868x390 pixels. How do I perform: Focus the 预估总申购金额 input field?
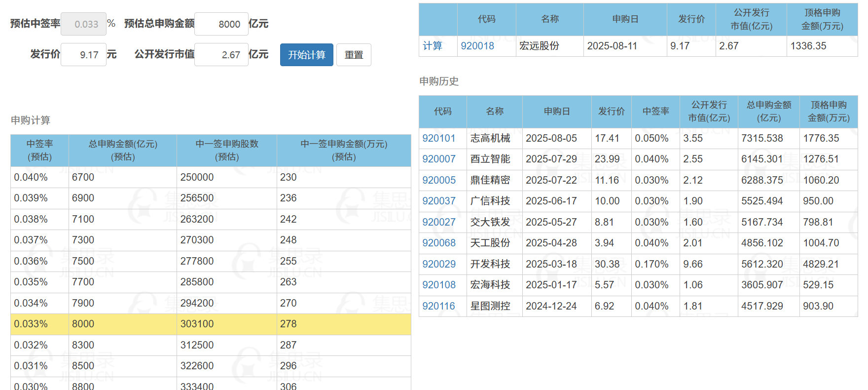pos(221,24)
